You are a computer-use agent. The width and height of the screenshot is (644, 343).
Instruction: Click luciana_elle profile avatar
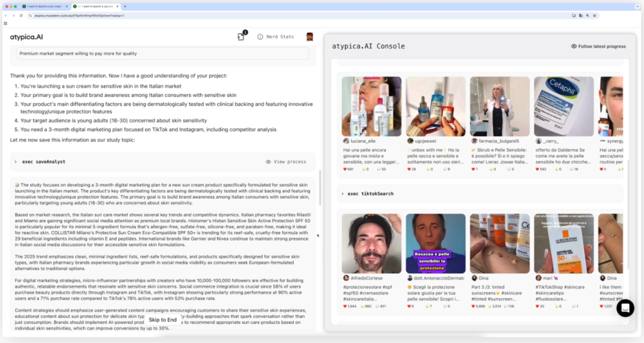click(346, 141)
